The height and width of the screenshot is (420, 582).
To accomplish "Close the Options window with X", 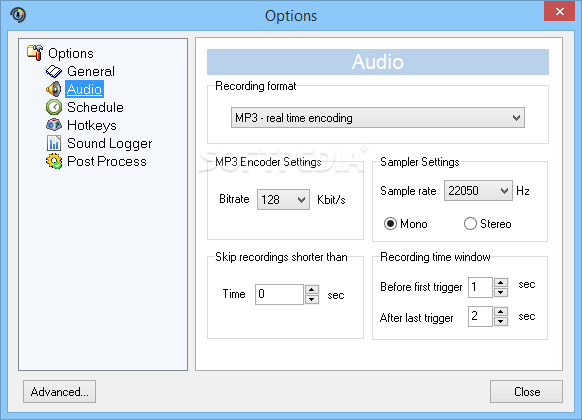I will pyautogui.click(x=559, y=11).
